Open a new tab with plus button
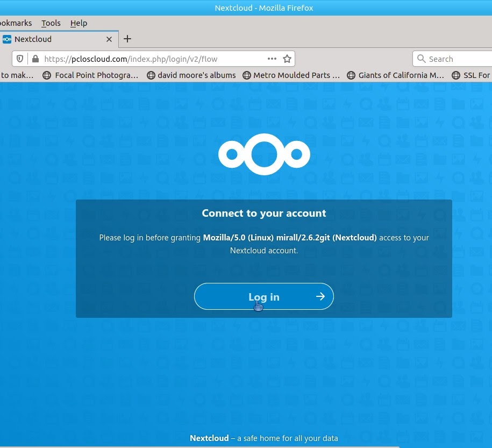The height and width of the screenshot is (448, 492). tap(127, 39)
